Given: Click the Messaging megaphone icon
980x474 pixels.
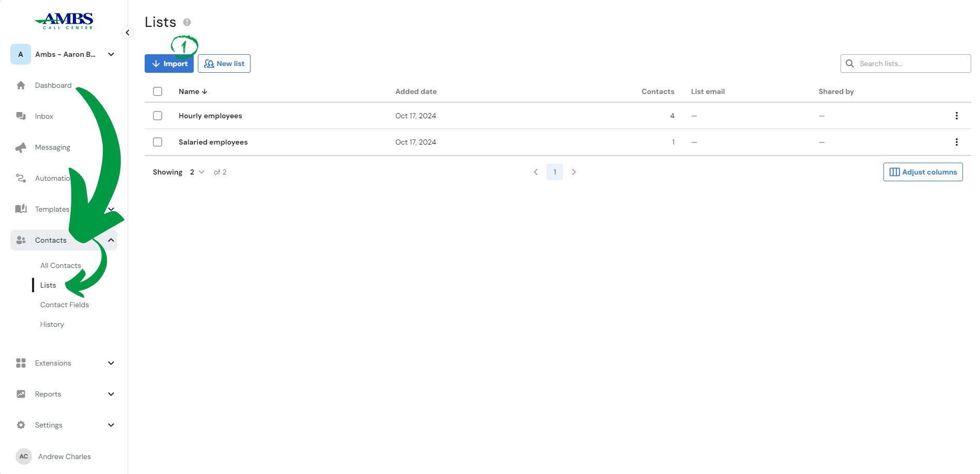Looking at the screenshot, I should click(x=21, y=148).
